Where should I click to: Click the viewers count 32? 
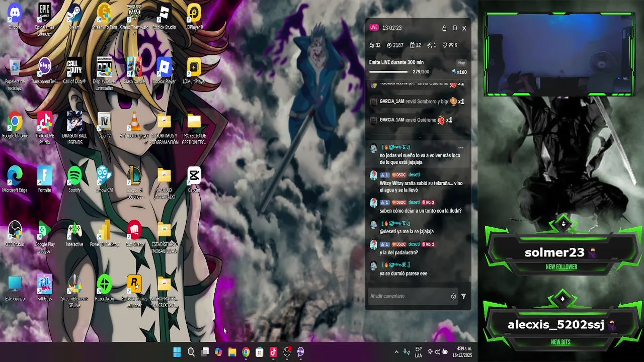point(375,45)
